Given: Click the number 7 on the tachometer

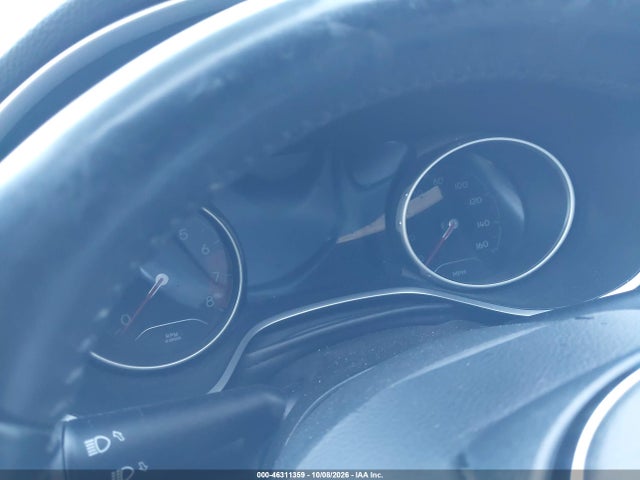Looking at the screenshot, I should pyautogui.click(x=216, y=278).
